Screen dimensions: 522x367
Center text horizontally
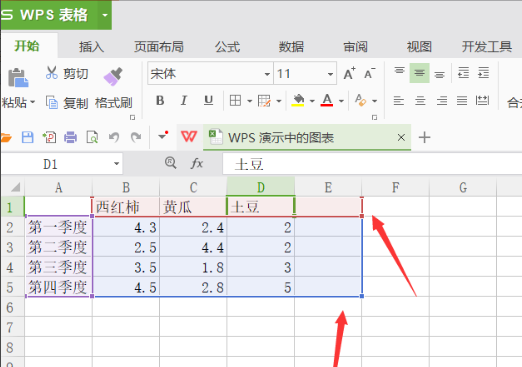[420, 100]
